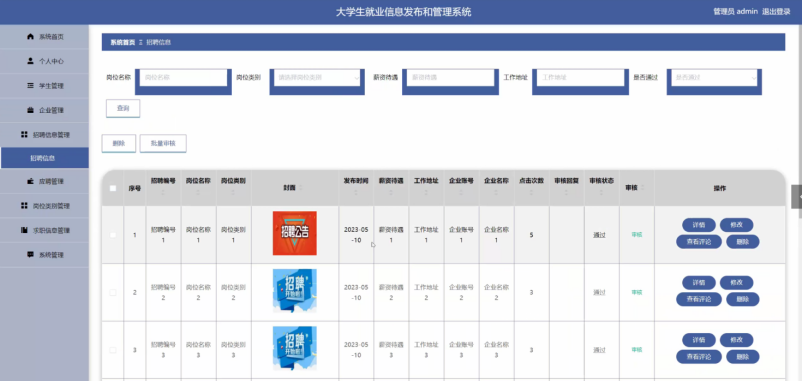Screen dimensions: 802x381
Task: Click 查看评论 for row 1
Action: coord(699,242)
